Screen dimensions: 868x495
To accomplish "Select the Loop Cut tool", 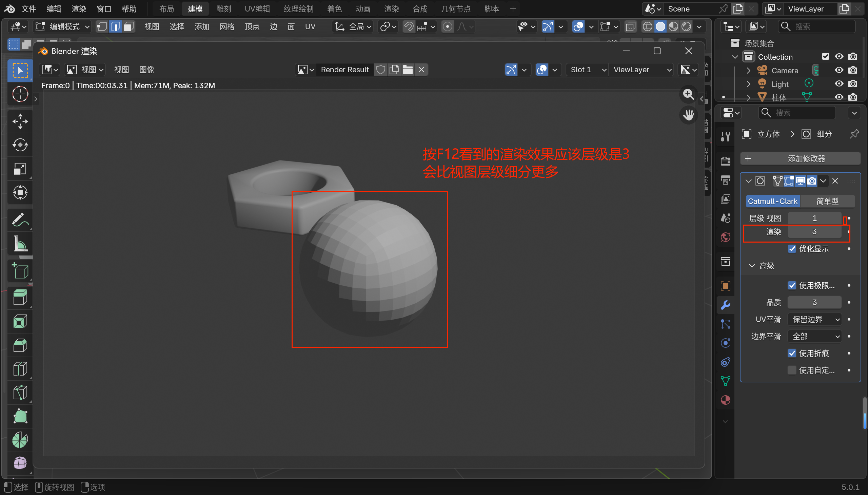I will tap(20, 369).
